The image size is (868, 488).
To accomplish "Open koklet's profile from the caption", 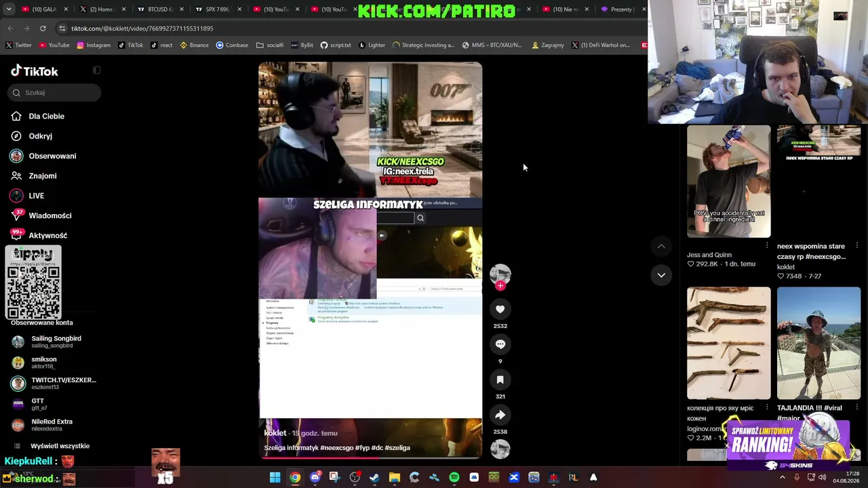I will point(275,433).
